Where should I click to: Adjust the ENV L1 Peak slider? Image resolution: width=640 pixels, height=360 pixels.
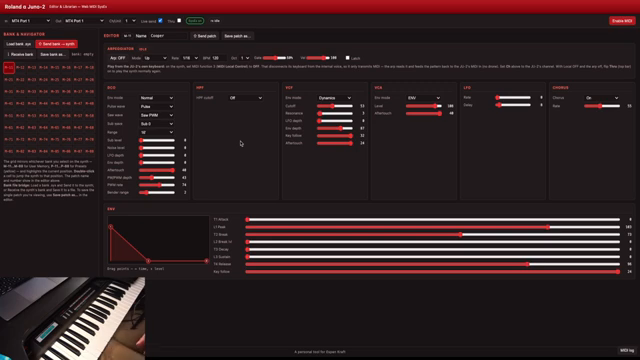(x=433, y=227)
